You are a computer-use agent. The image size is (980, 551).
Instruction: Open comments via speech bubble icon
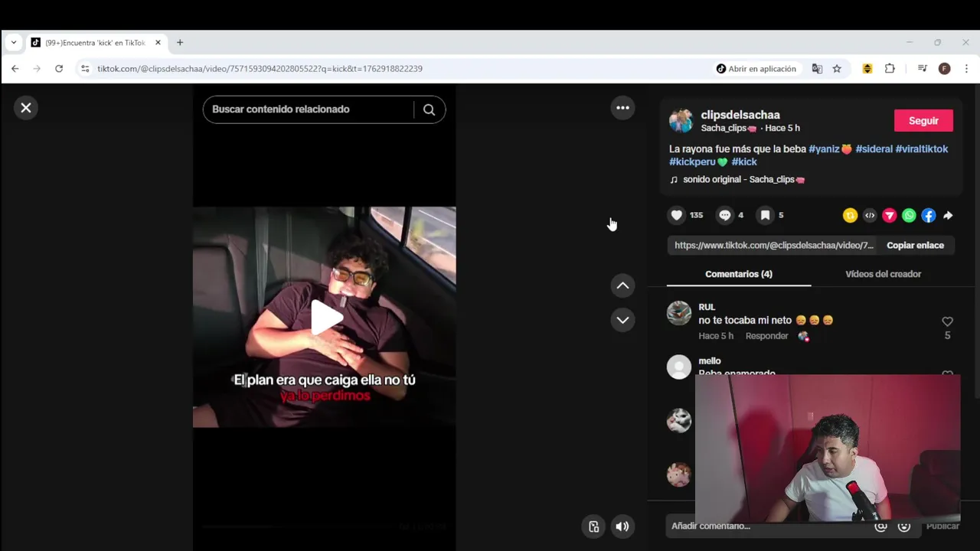click(724, 215)
